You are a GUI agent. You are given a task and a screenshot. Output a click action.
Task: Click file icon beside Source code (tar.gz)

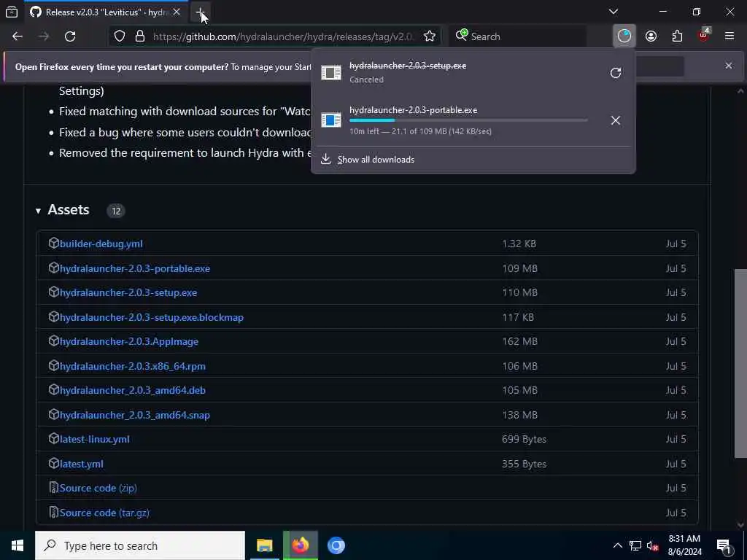tap(53, 513)
